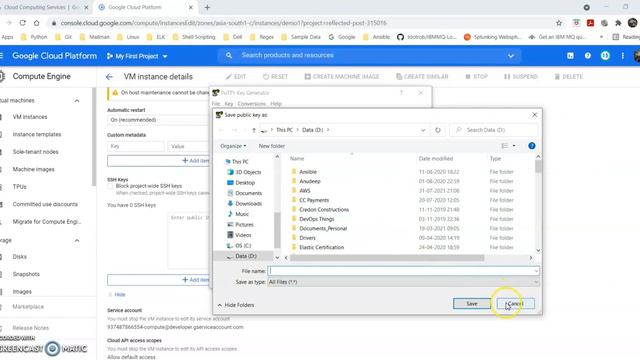Select the Elastic Certification folder
640x360 pixels.
318,247
